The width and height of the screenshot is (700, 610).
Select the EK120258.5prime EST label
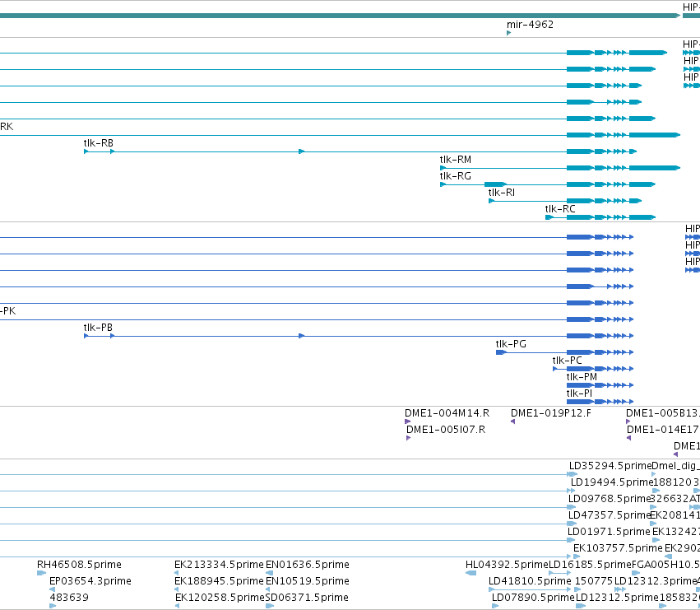(220, 598)
